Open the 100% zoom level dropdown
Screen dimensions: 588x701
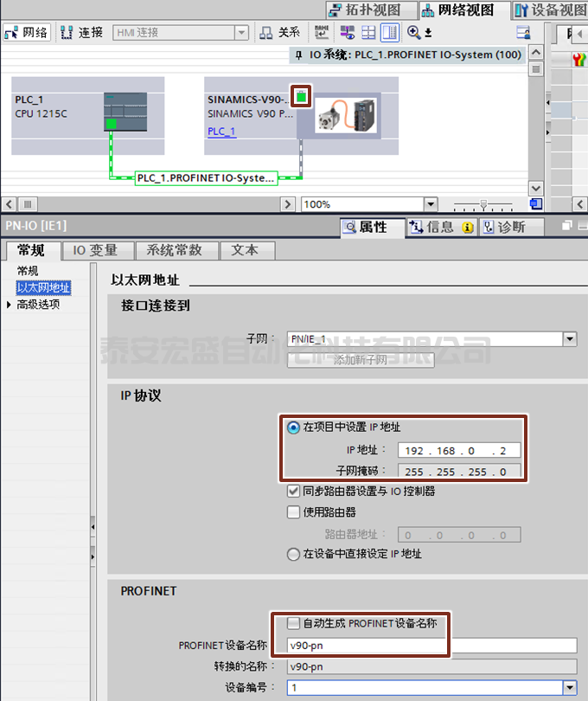click(431, 204)
